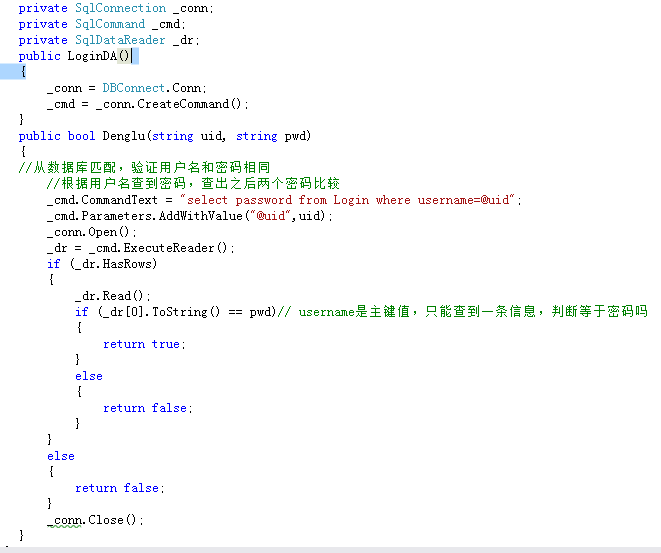Viewport: 661px width, 553px height.
Task: Click the return true statement
Action: (144, 344)
